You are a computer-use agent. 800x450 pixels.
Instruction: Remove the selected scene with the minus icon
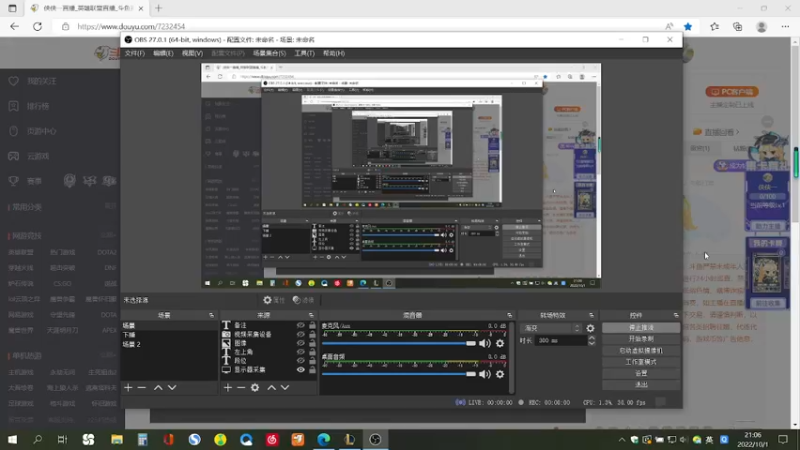[142, 388]
